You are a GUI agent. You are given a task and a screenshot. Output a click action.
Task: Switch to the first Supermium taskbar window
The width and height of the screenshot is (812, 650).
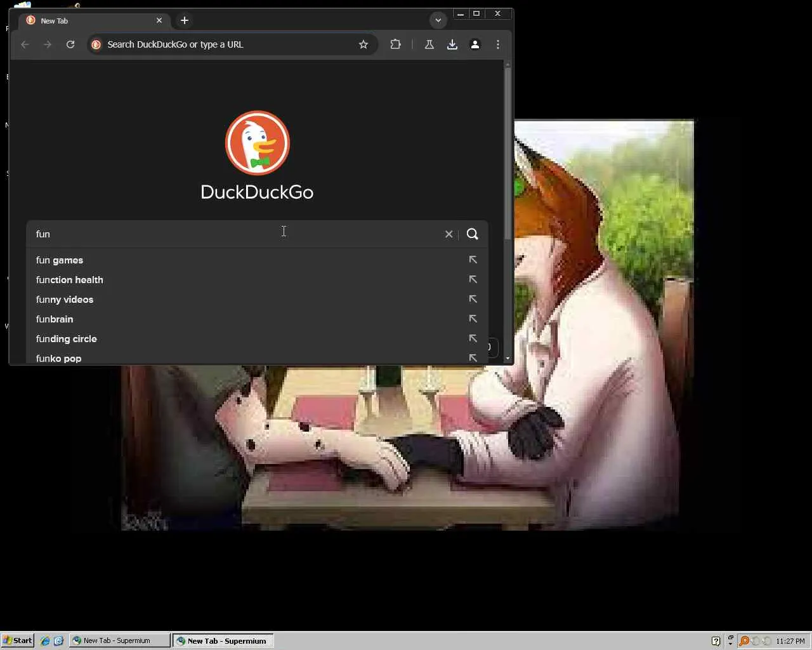point(120,641)
